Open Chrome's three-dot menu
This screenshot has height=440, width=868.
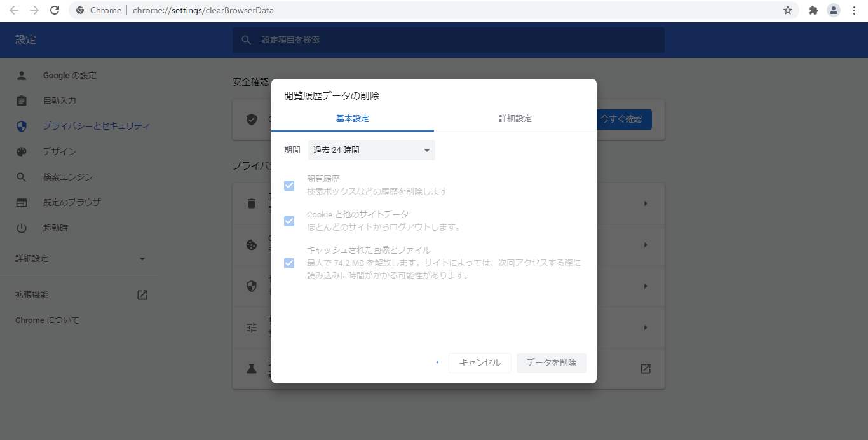(854, 10)
